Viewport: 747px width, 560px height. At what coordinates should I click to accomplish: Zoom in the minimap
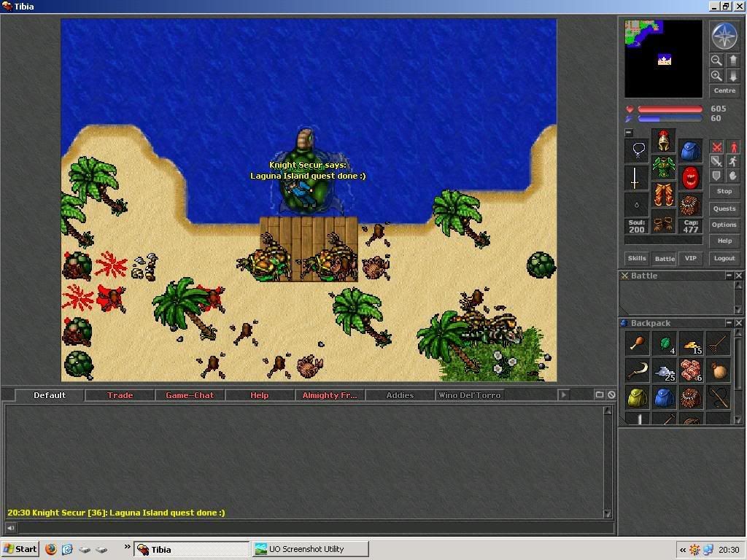[x=716, y=76]
